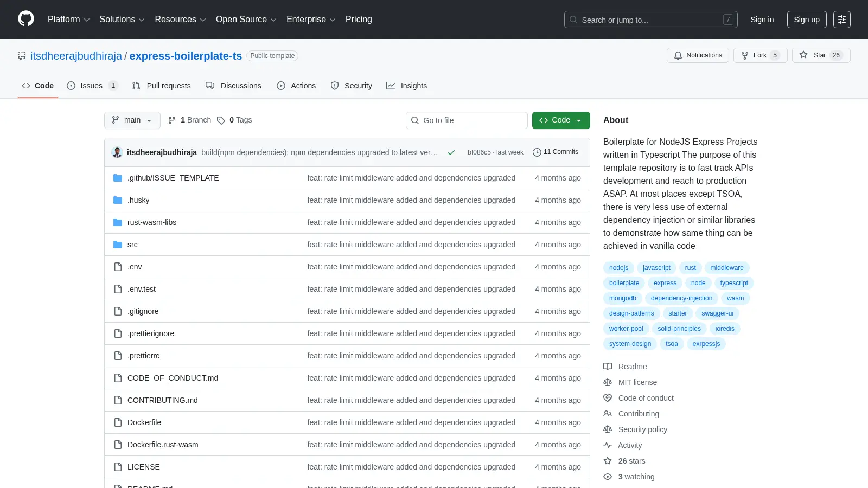868x488 pixels.
Task: Click the pulse icon next to Activity
Action: click(608, 445)
